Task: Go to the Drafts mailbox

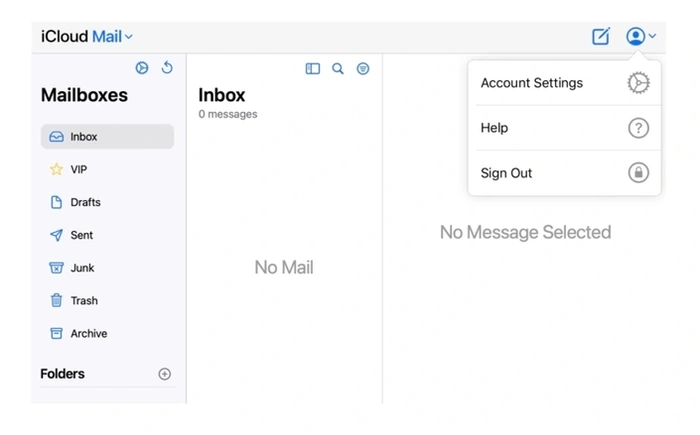Action: pos(107,202)
